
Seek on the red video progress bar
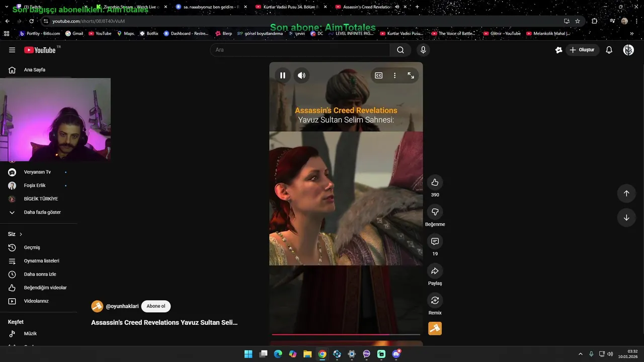(346, 334)
